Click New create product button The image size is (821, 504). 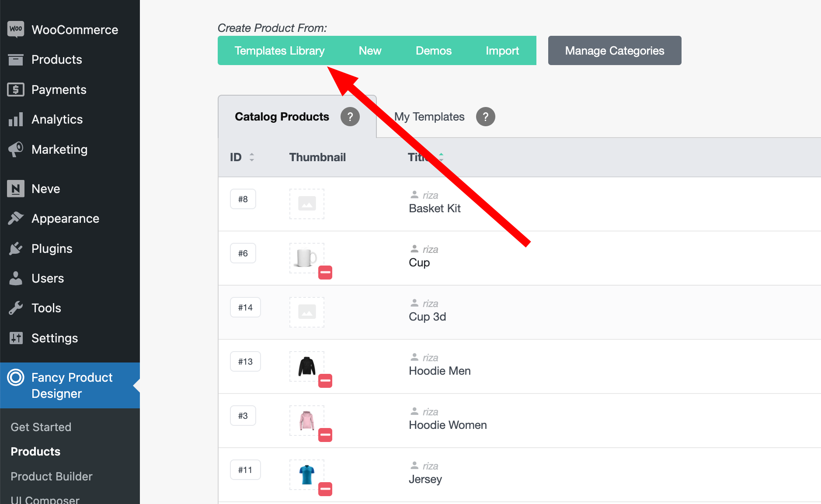[x=370, y=51]
